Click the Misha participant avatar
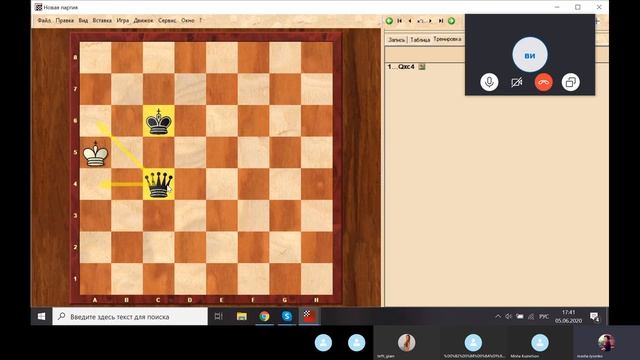 pyautogui.click(x=540, y=342)
